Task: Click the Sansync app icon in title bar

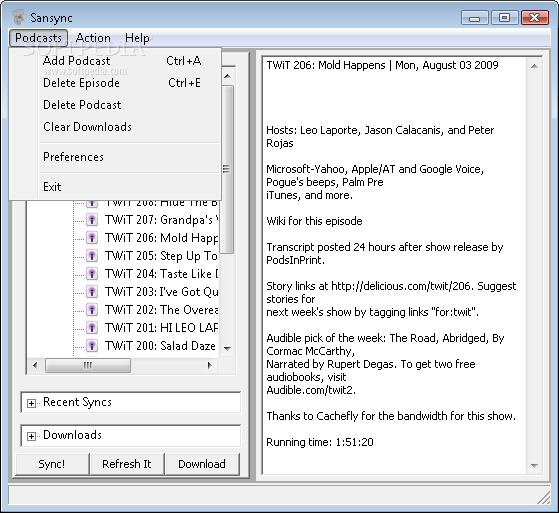Action: [x=17, y=17]
